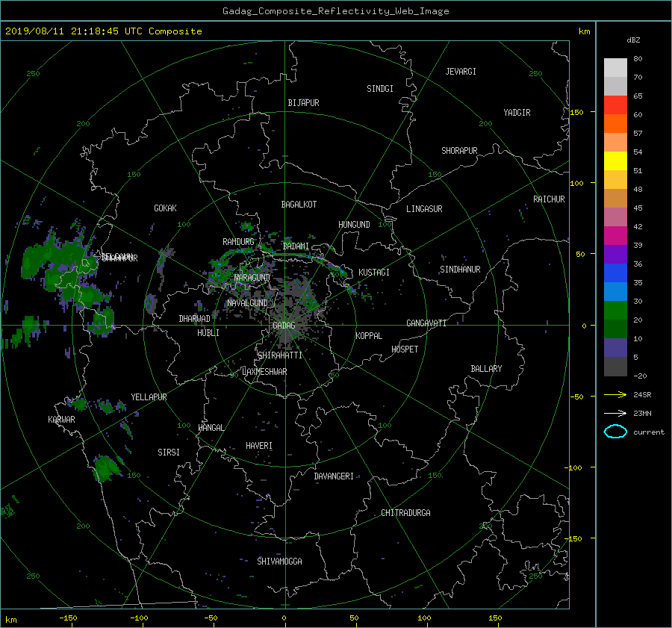Click the BALLARY city label
Viewport: 672px width, 628px height.
pos(486,369)
